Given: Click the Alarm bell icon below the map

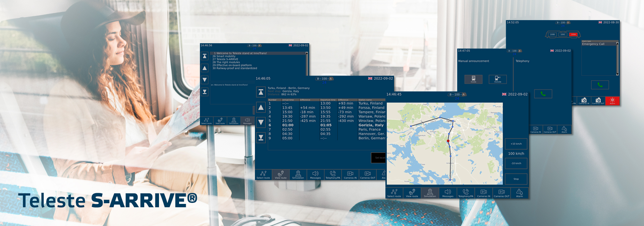Looking at the screenshot, I should 519,193.
